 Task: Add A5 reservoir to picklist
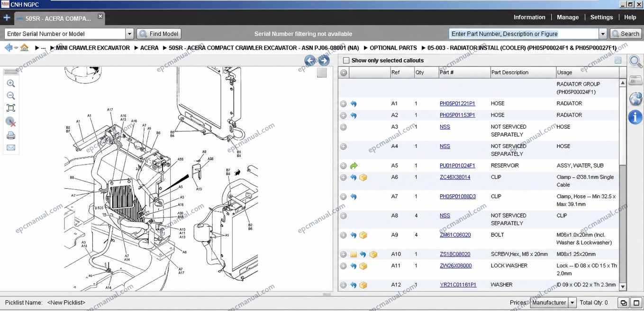coord(344,166)
